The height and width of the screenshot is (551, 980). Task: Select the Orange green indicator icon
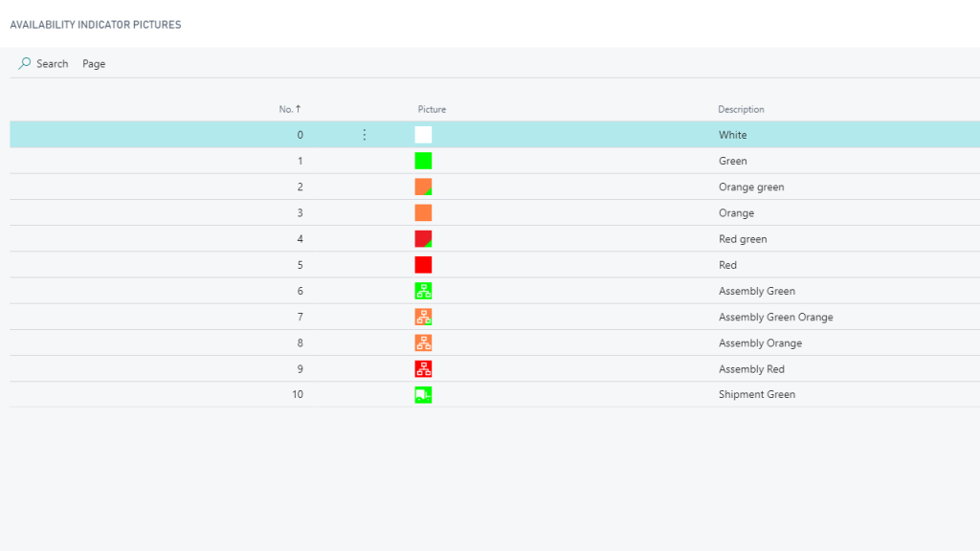[423, 187]
